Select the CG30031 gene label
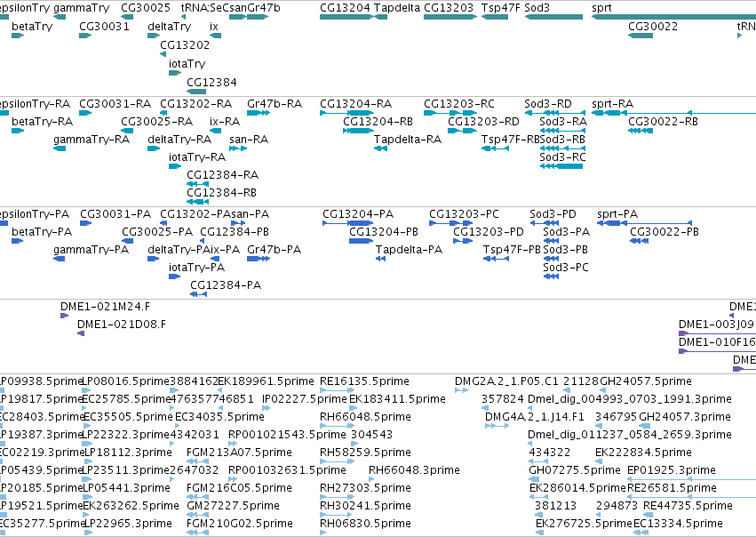 [x=105, y=26]
